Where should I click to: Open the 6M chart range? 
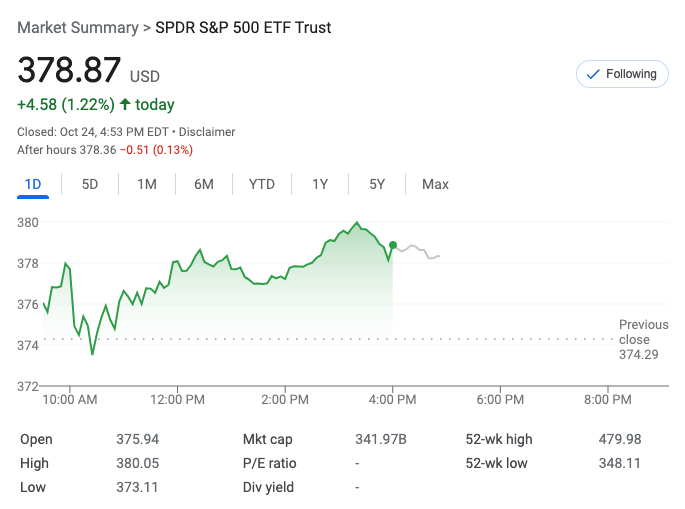click(x=204, y=184)
